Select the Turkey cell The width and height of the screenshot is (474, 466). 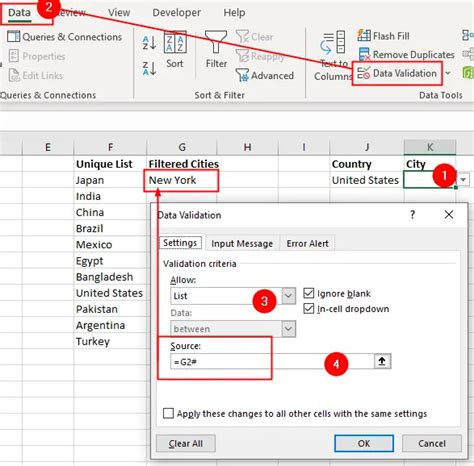pos(110,341)
